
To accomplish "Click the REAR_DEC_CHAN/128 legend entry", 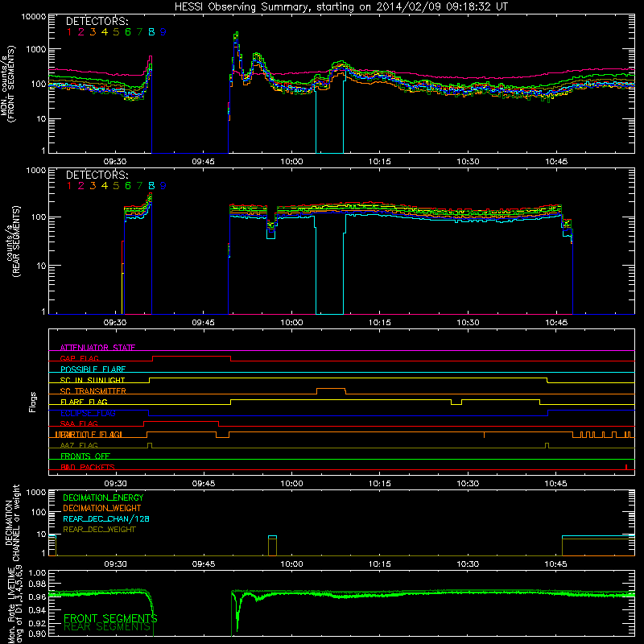I will [x=106, y=518].
